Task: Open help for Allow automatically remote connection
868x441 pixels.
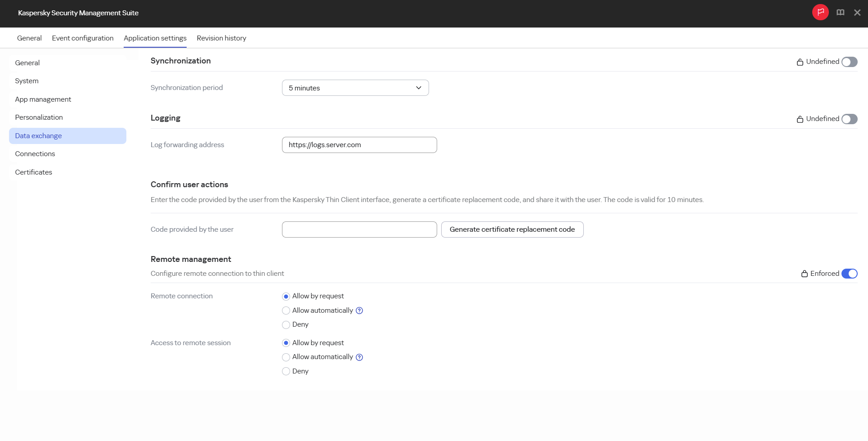Action: click(x=359, y=310)
